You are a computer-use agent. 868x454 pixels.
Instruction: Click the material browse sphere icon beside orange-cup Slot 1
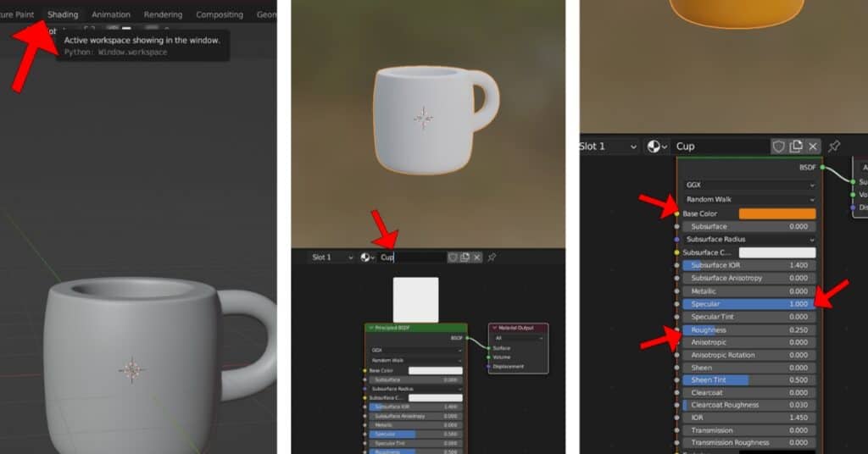click(657, 146)
